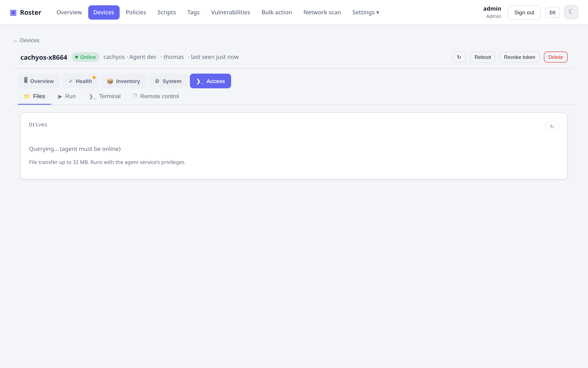Open the Vulnerabilities page
The width and height of the screenshot is (588, 368).
pyautogui.click(x=230, y=12)
